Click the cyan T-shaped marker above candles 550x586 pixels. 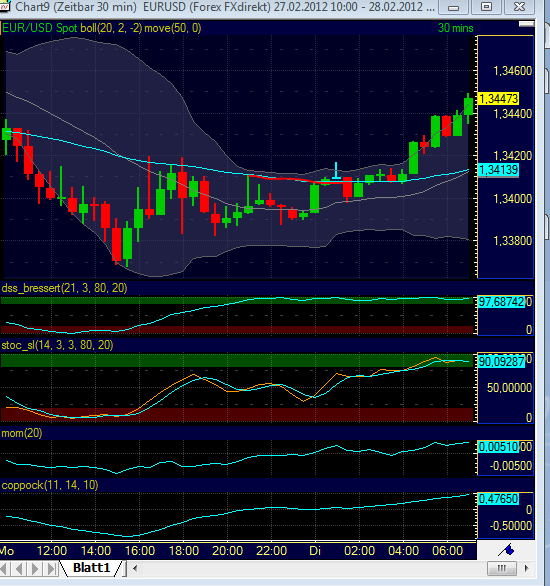point(336,170)
